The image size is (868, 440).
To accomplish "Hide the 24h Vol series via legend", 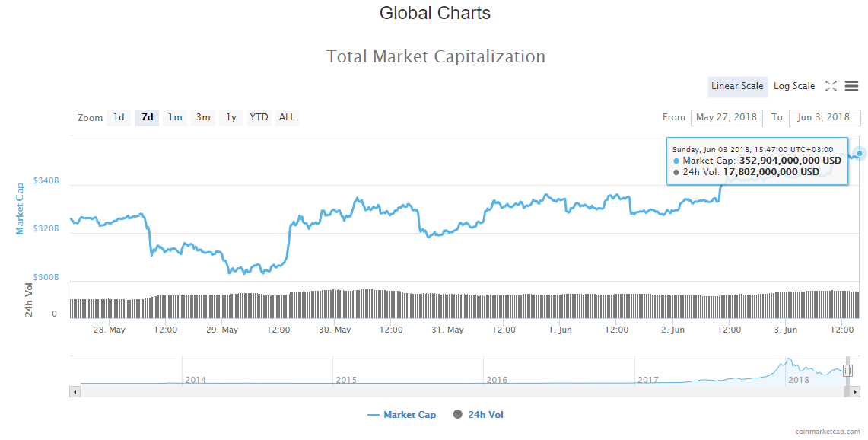I will tap(477, 414).
